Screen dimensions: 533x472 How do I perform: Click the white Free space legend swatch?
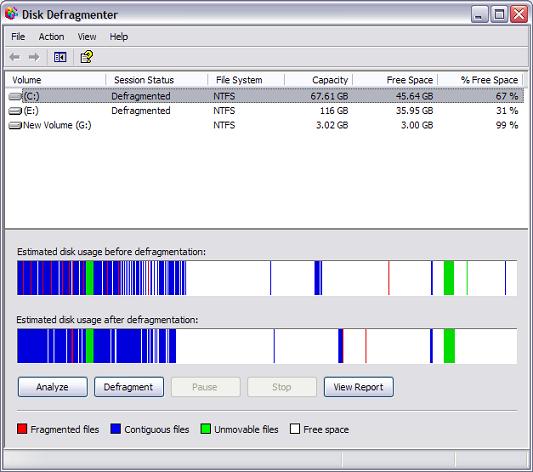295,429
